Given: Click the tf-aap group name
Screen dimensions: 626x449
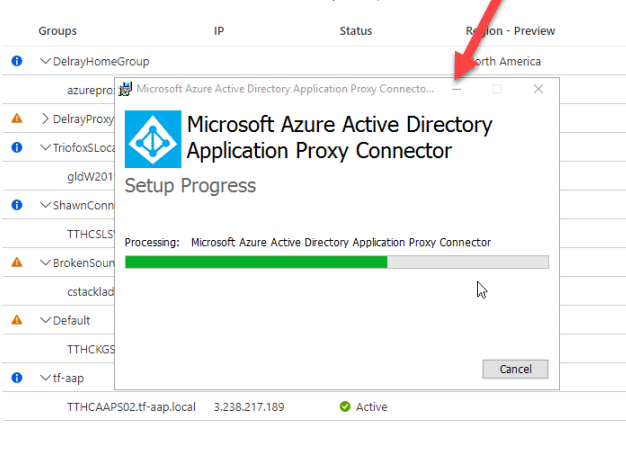Looking at the screenshot, I should pos(68,378).
